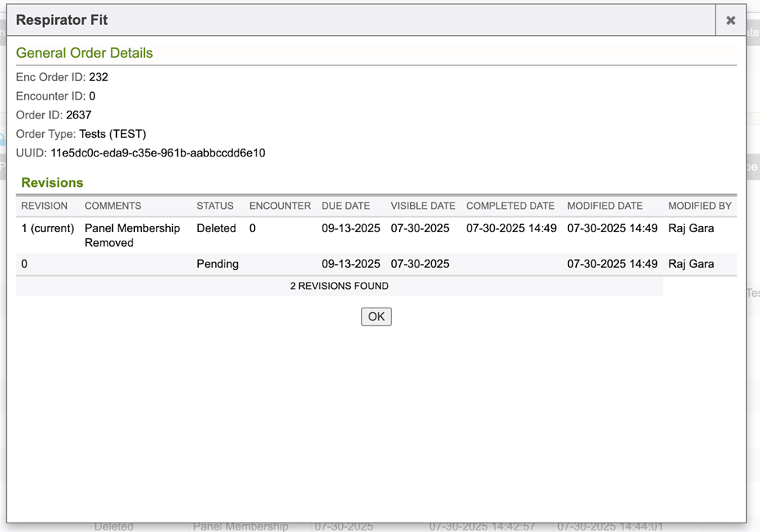Select the revision "1 (current)" cell

pyautogui.click(x=48, y=228)
